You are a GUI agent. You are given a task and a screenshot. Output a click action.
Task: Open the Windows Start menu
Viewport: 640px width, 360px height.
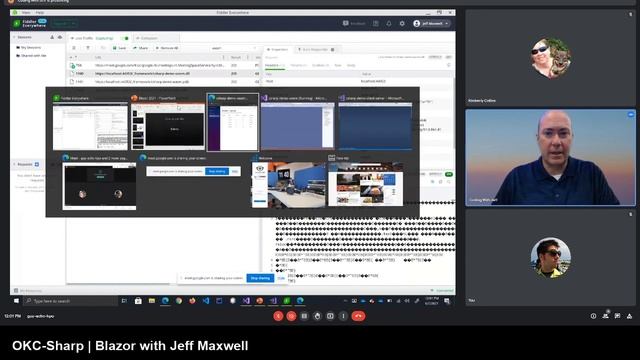(x=16, y=301)
